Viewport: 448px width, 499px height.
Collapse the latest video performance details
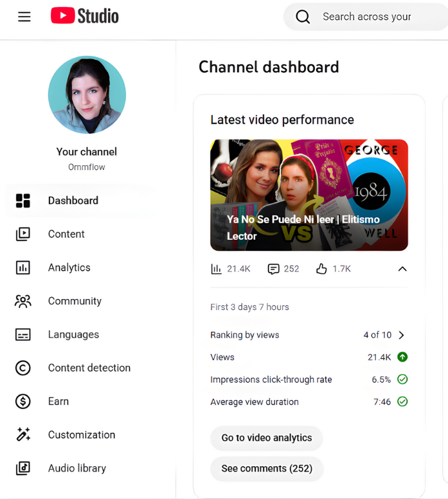pos(402,269)
